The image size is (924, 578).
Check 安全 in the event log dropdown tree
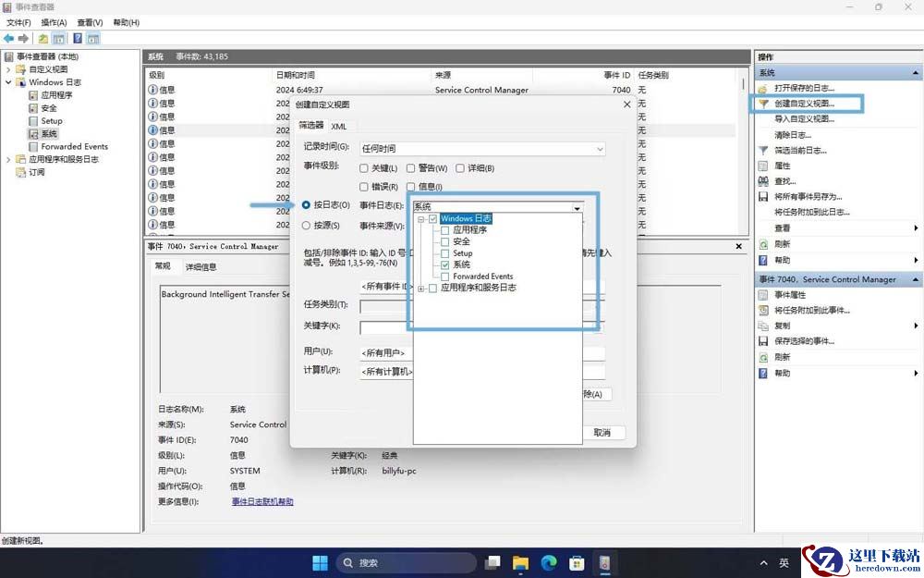click(x=445, y=241)
